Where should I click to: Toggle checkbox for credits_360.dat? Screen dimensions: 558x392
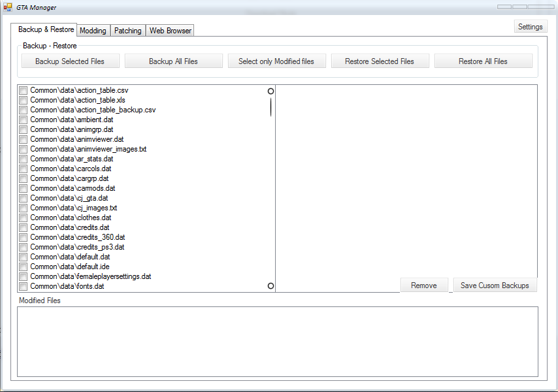[23, 237]
